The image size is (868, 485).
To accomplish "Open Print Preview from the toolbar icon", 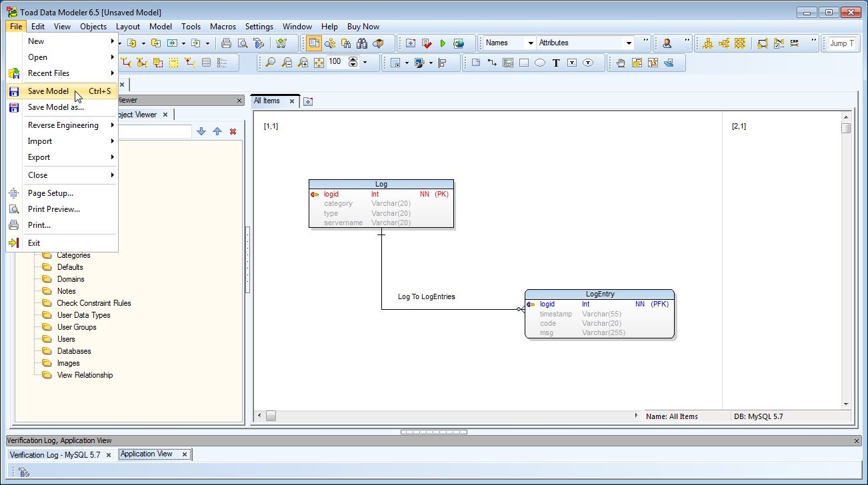I will (243, 43).
